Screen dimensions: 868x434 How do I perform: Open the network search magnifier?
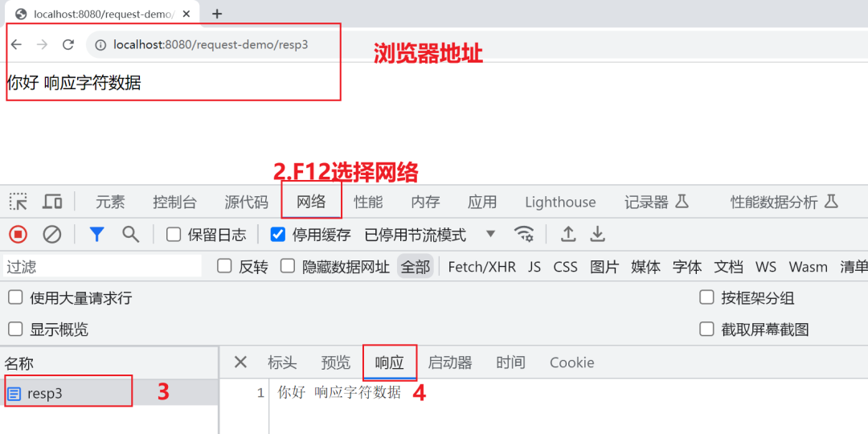pyautogui.click(x=131, y=235)
